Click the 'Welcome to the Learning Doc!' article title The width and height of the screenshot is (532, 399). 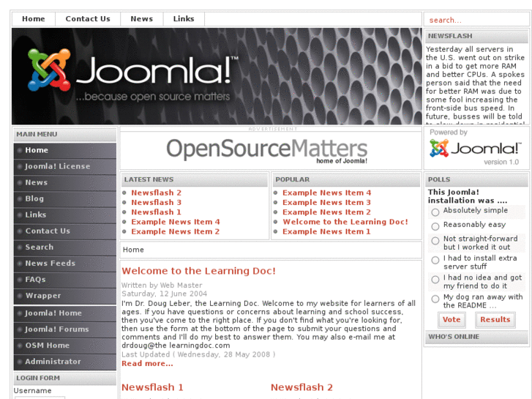199,271
